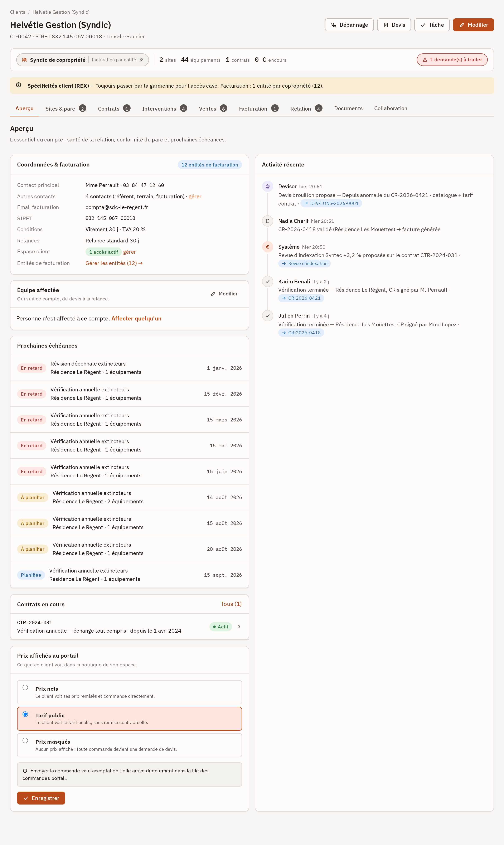Screen dimensions: 504x845
Task: Click Syndic de copropriété client type pill
Action: [x=83, y=60]
